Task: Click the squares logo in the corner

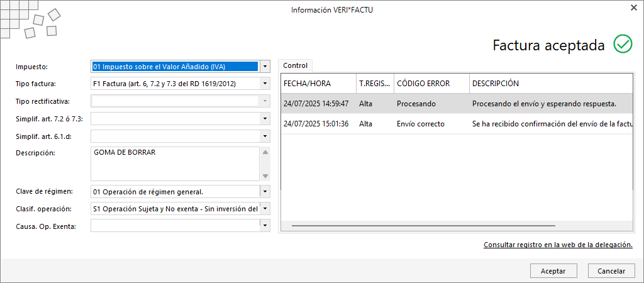Action: click(30, 19)
